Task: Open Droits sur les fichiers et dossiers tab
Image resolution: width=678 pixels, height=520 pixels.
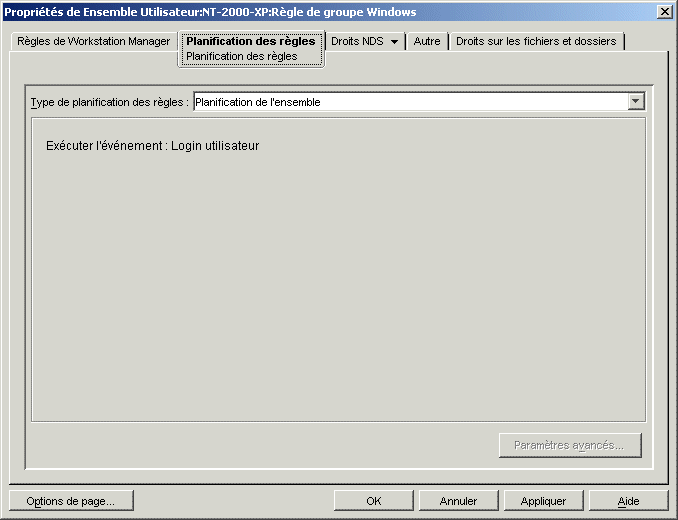Action: click(x=536, y=41)
